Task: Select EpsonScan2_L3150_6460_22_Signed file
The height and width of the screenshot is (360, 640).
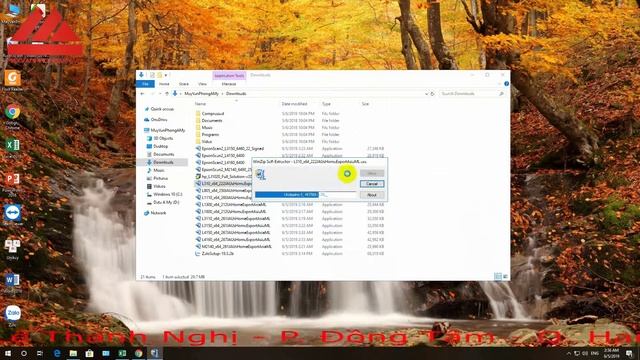Action: [x=232, y=149]
